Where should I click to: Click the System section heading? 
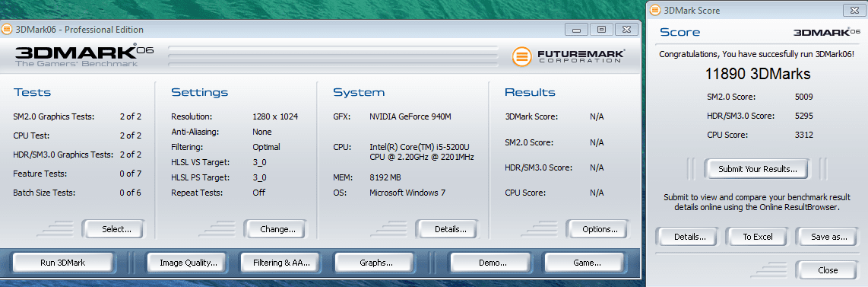(x=359, y=92)
